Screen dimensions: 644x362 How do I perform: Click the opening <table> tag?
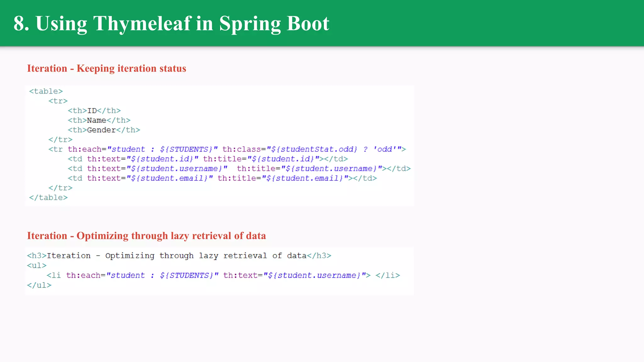tap(46, 91)
